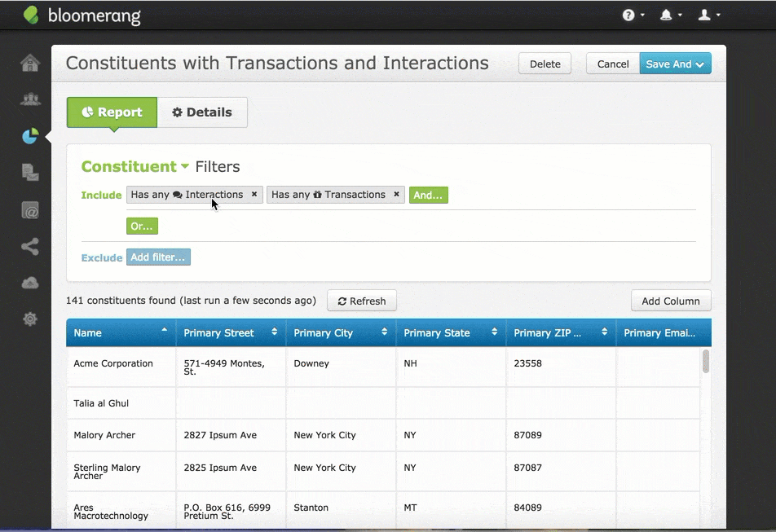This screenshot has height=532, width=776.
Task: Open notifications bell in top bar
Action: 670,15
